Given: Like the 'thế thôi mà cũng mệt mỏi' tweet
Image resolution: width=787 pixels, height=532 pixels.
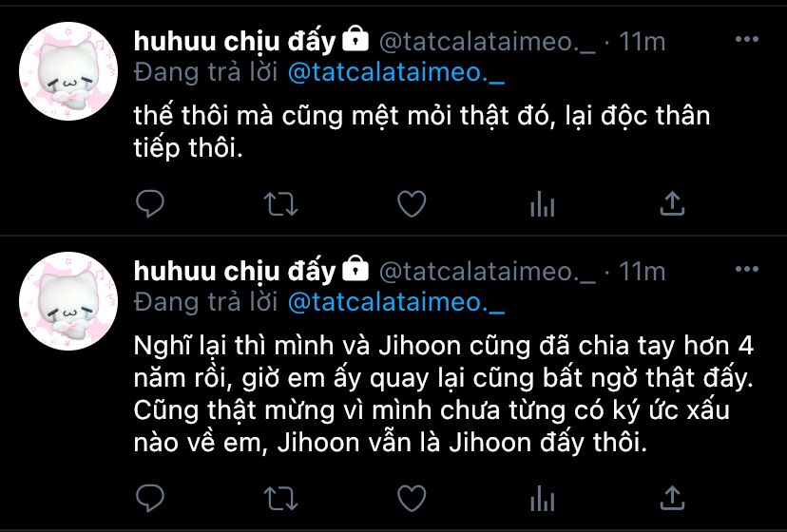Looking at the screenshot, I should [x=412, y=203].
